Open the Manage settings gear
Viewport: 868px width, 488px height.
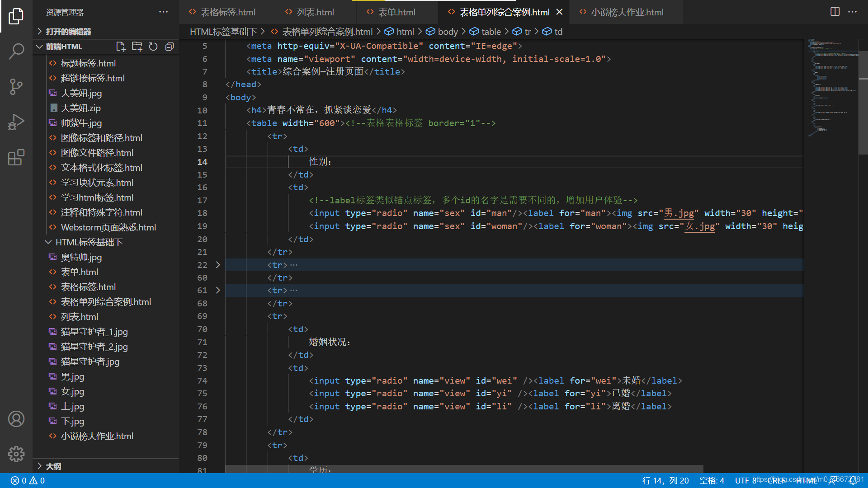[x=16, y=454]
